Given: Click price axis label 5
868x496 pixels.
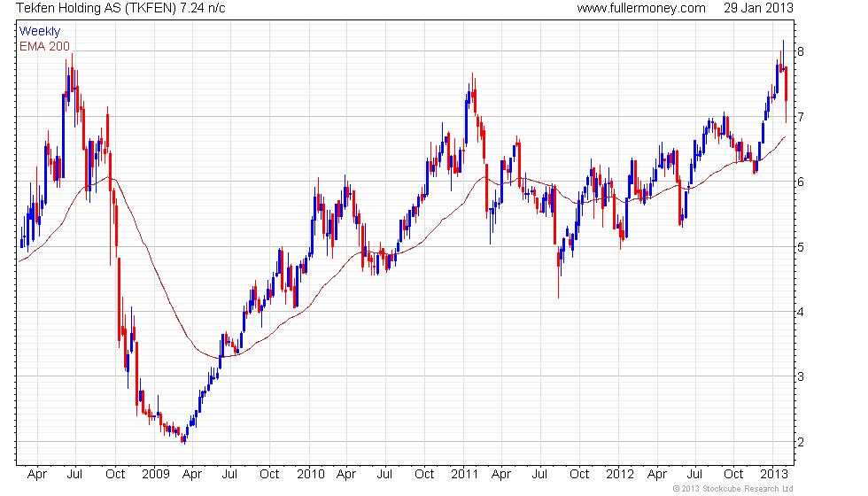Looking at the screenshot, I should pyautogui.click(x=801, y=247).
